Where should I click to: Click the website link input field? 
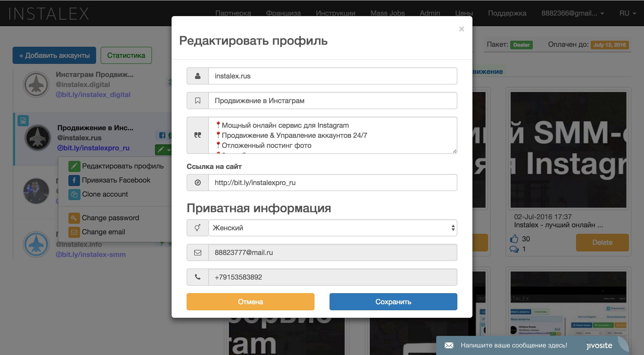pyautogui.click(x=333, y=183)
